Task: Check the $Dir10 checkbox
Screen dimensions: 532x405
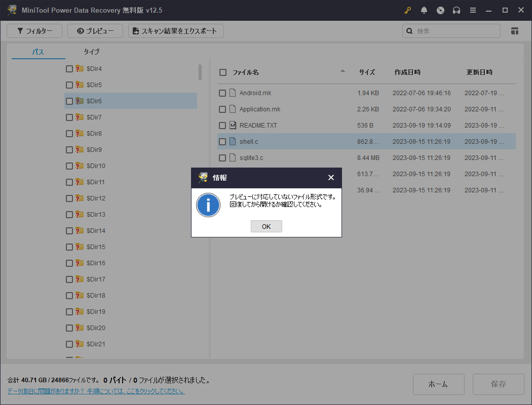Action: (x=69, y=166)
